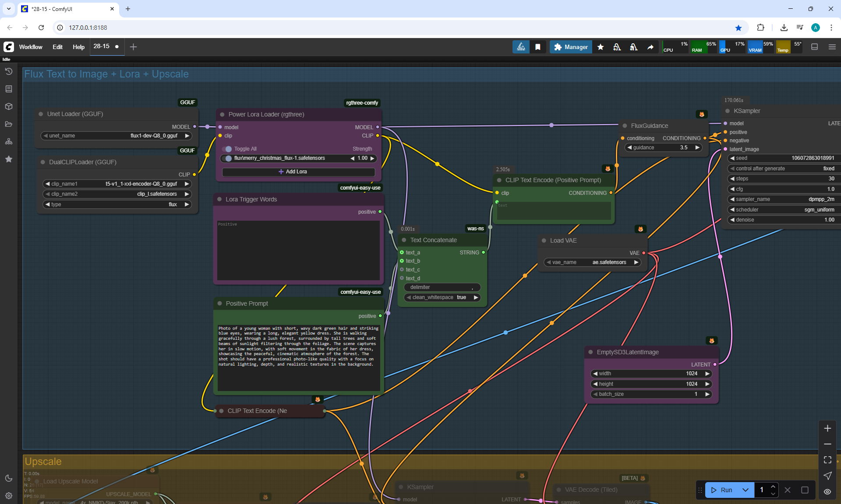Screen dimensions: 841x504
Task: Toggle the merry_christmas_flux lora switch
Action: [x=227, y=159]
